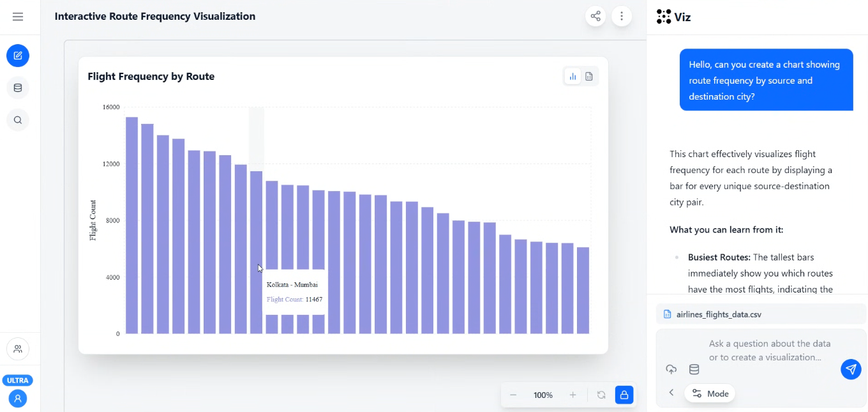Click the user profile avatar

(x=18, y=399)
